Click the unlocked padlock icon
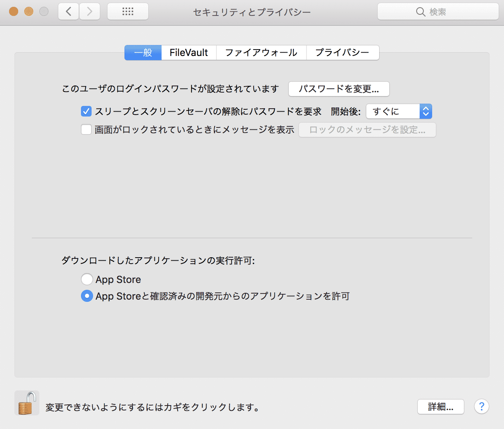Viewport: 504px width, 429px height. [x=27, y=403]
